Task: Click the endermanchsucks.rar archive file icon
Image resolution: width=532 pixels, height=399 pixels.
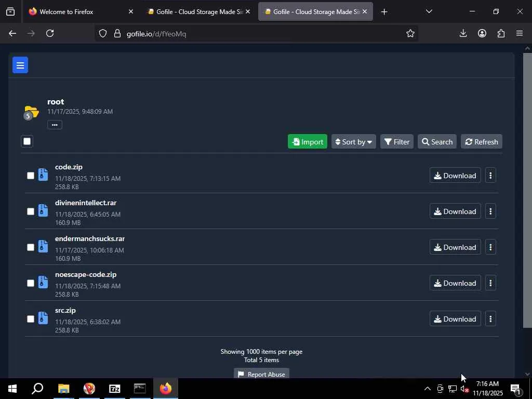Action: (x=43, y=246)
